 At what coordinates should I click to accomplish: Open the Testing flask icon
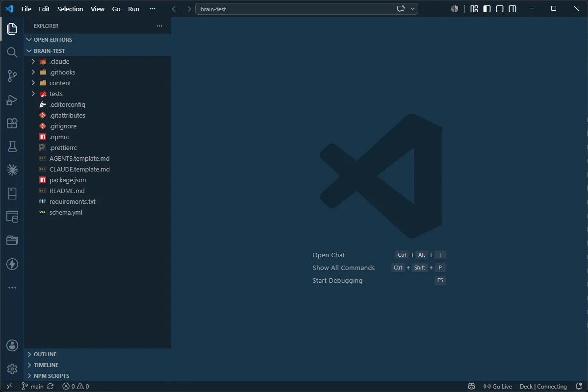pos(12,147)
